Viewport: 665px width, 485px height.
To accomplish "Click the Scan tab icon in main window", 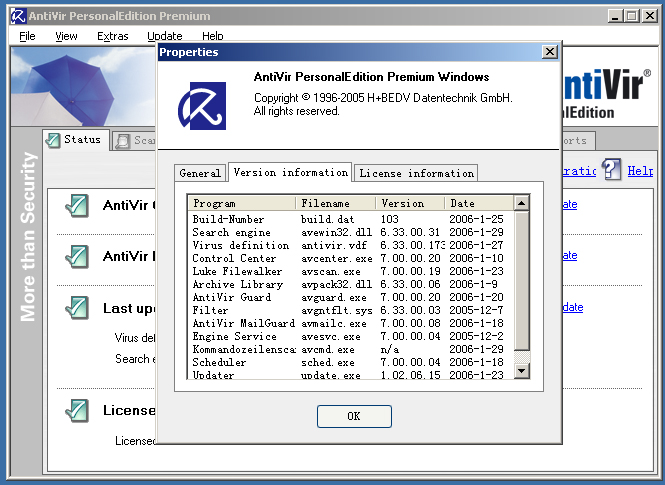I will tap(123, 141).
